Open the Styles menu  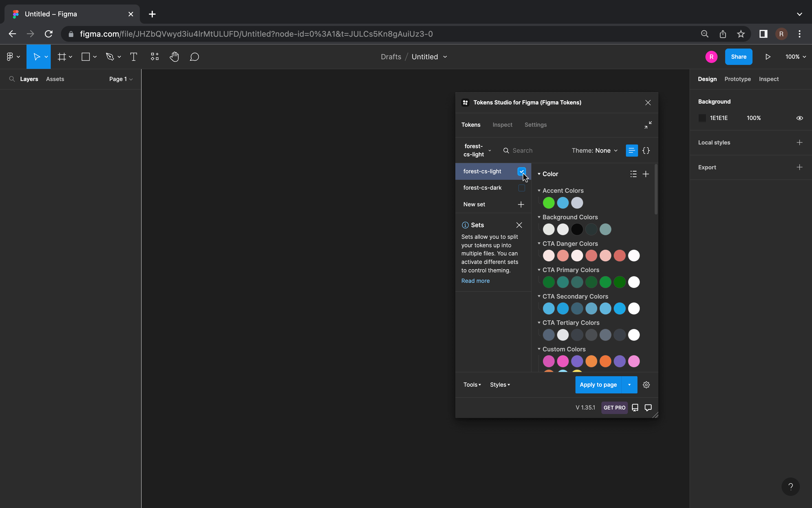[x=500, y=385]
